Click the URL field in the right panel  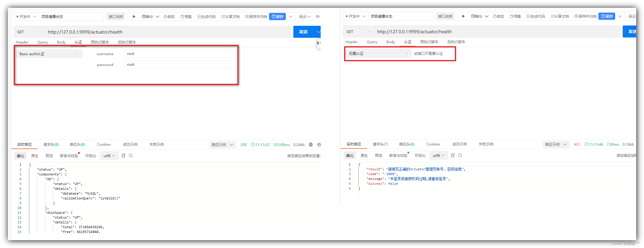[497, 31]
